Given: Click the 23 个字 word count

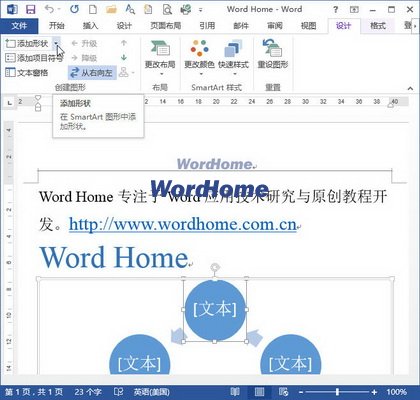Looking at the screenshot, I should tap(88, 392).
